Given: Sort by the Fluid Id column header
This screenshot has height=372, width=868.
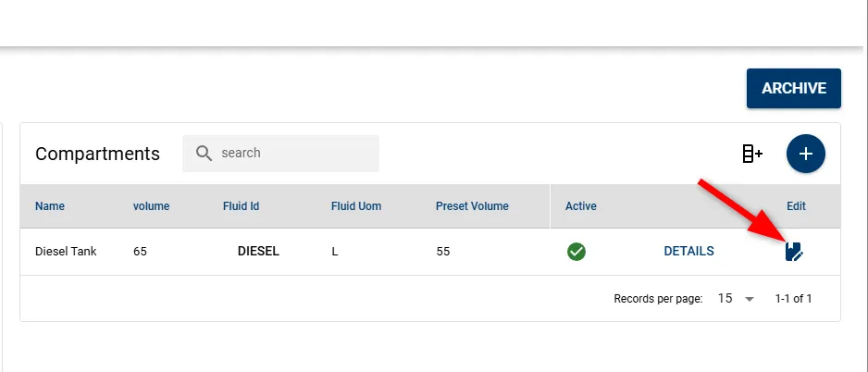Looking at the screenshot, I should tap(241, 206).
